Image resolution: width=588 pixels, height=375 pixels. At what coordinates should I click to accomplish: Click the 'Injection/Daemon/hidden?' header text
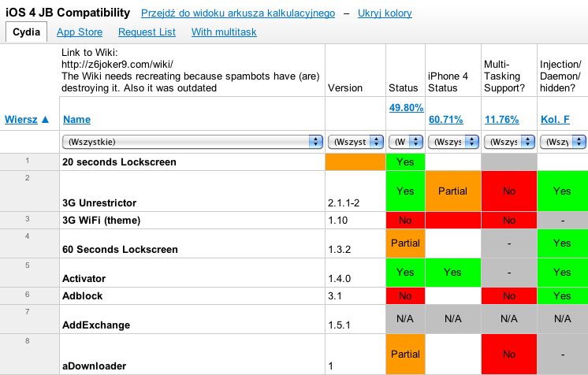(560, 76)
